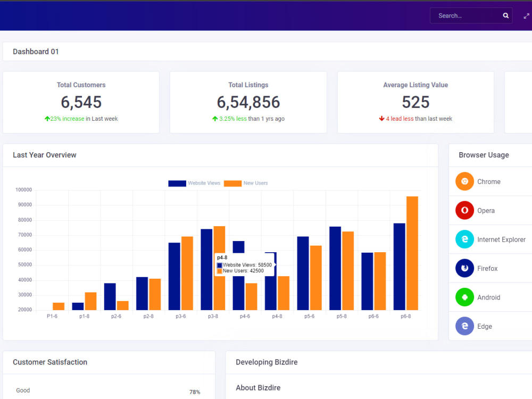Select the Android label in Browser Usage
The height and width of the screenshot is (399, 532).
tap(488, 297)
